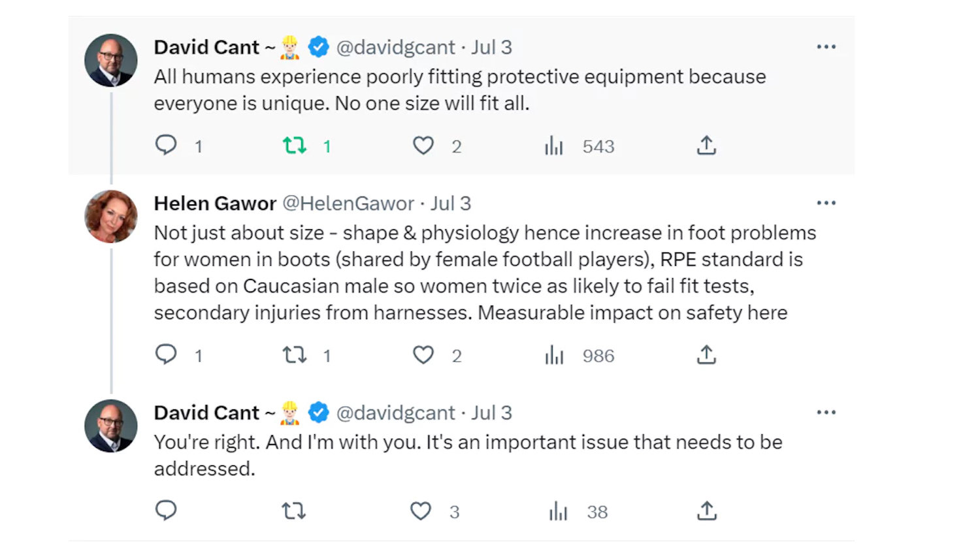Screen dimensions: 980x551
Task: Open @HelenGawor profile handle link
Action: pyautogui.click(x=348, y=204)
